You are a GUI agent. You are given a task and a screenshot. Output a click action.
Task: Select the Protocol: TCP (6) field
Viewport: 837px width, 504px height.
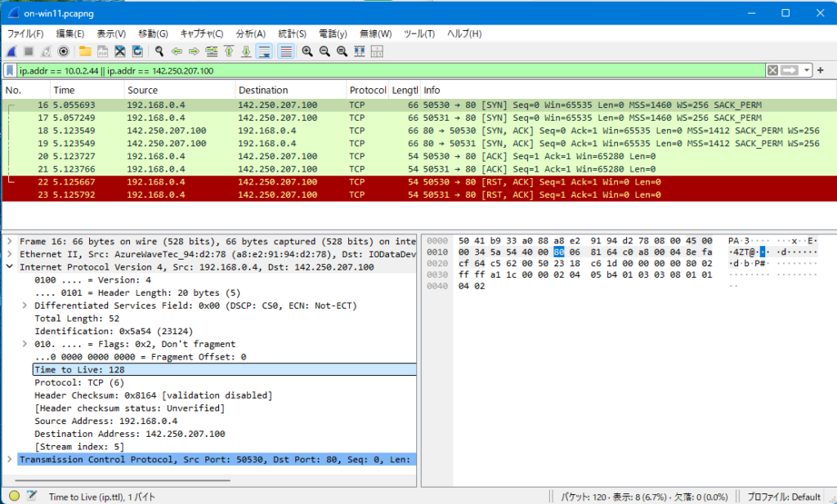coord(79,382)
